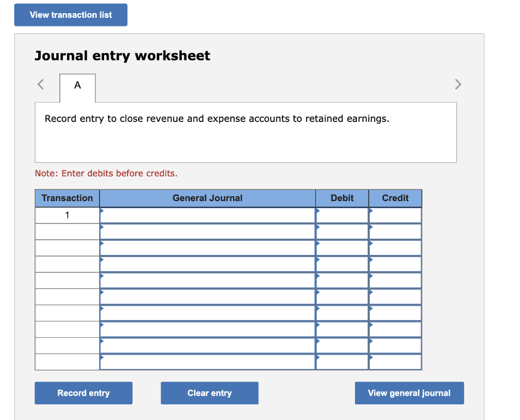Click the Debit column header
Viewport: 520px width, 420px height.
pyautogui.click(x=342, y=198)
